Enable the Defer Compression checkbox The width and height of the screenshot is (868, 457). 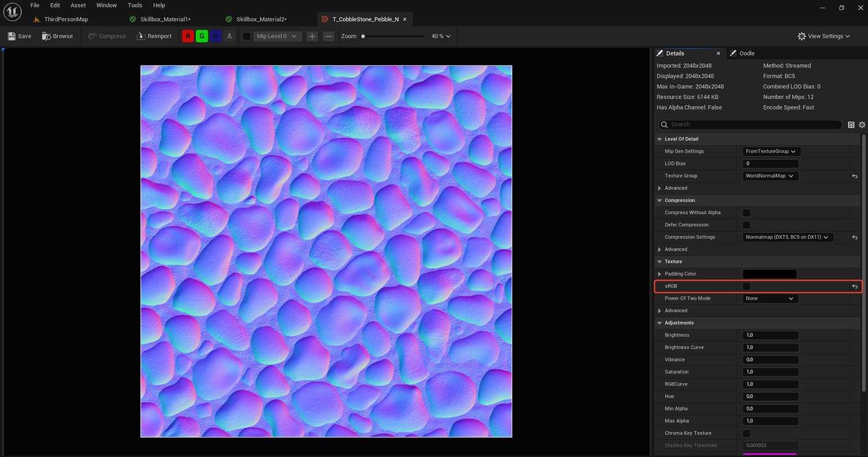click(746, 225)
